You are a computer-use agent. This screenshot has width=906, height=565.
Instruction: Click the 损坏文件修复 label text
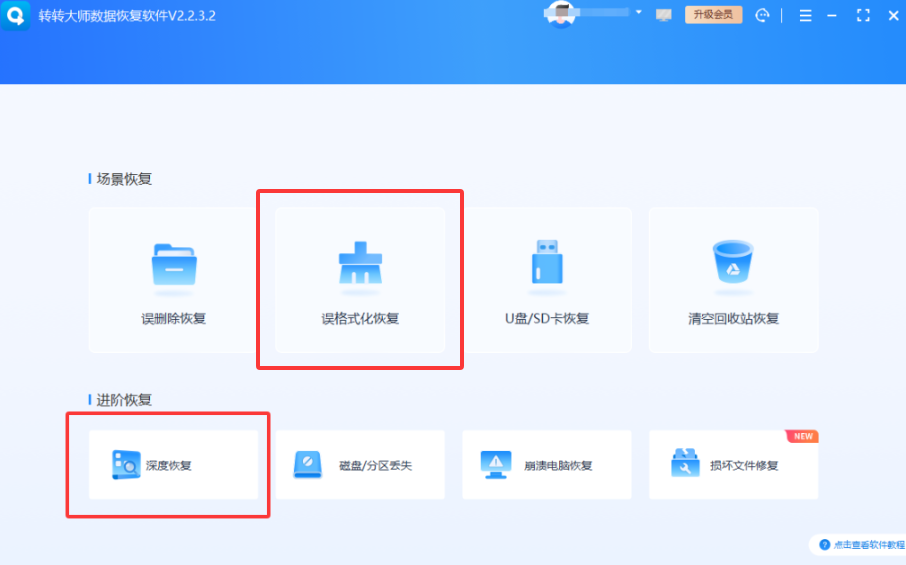coord(744,466)
